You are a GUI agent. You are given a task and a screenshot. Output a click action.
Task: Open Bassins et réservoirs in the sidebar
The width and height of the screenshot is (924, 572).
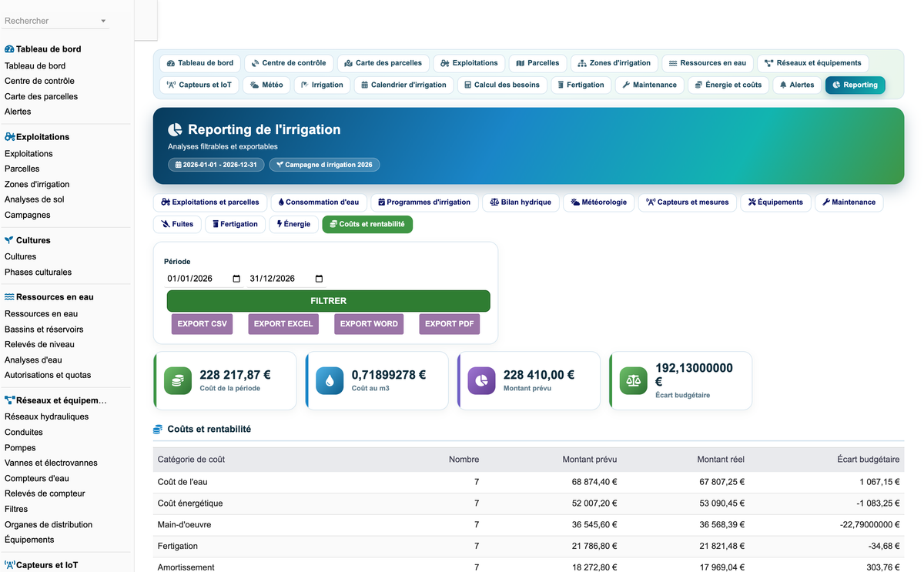(44, 329)
